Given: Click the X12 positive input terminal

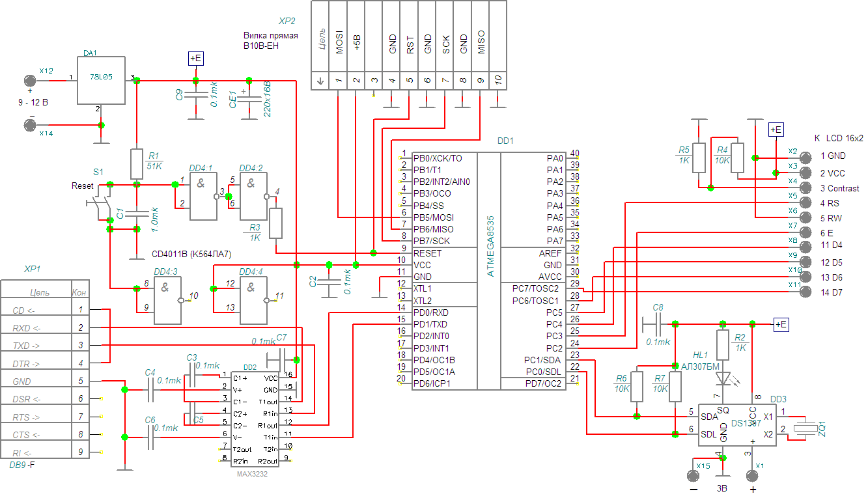Looking at the screenshot, I should tap(29, 81).
